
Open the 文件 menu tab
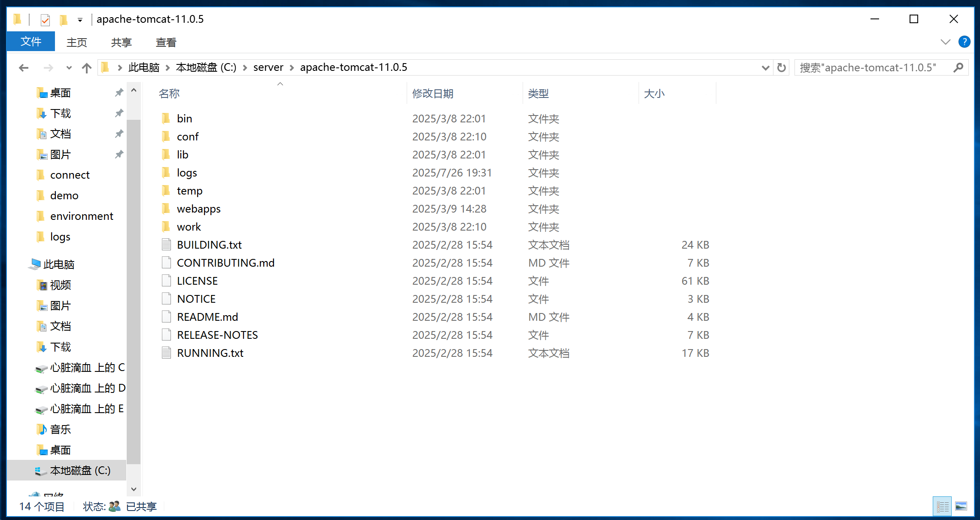pos(31,42)
